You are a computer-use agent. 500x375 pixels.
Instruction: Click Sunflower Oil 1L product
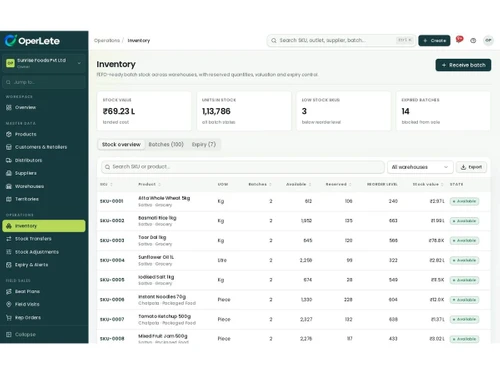[x=156, y=257]
